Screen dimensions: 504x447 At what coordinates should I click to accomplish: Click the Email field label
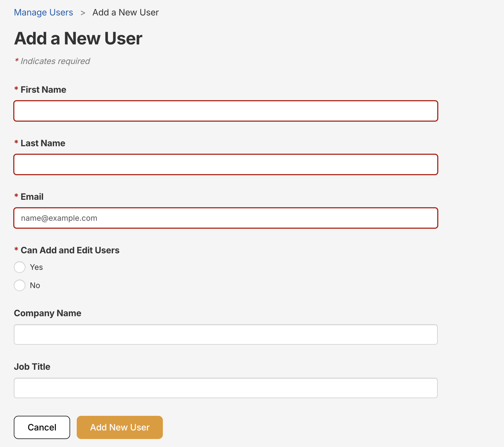(x=32, y=197)
